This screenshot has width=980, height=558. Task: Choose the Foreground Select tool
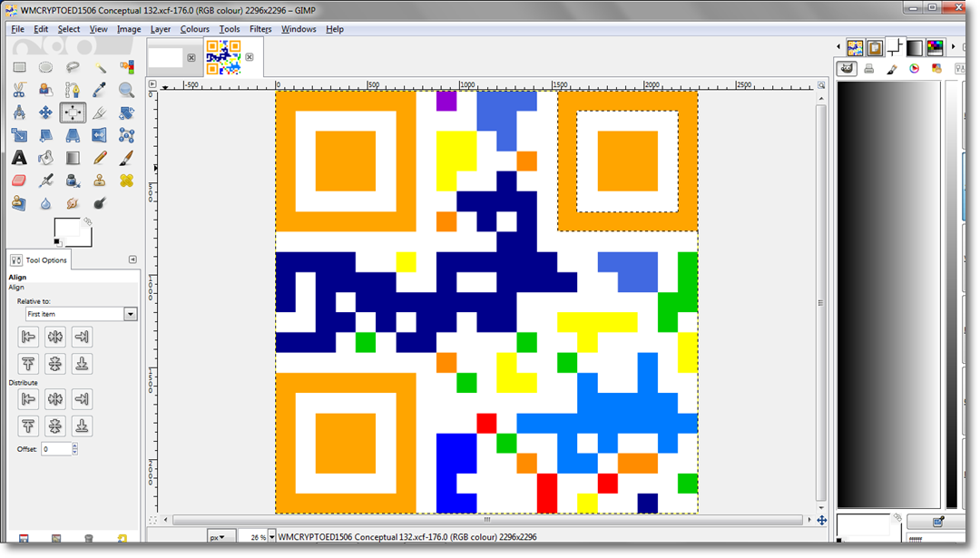pyautogui.click(x=45, y=90)
